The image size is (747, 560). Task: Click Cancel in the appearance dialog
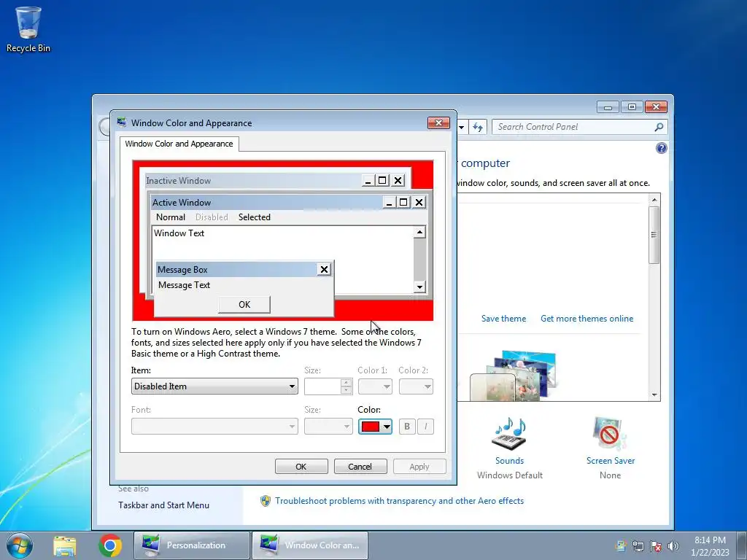pos(360,467)
